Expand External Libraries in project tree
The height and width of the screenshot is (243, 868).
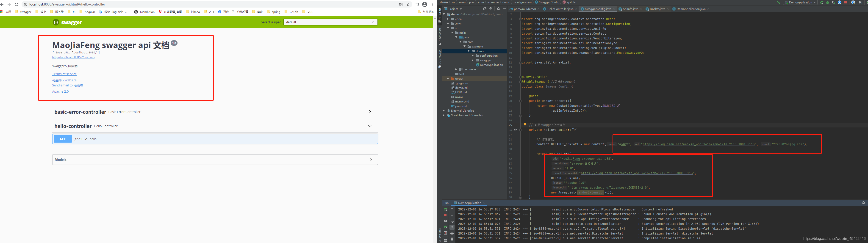point(444,110)
